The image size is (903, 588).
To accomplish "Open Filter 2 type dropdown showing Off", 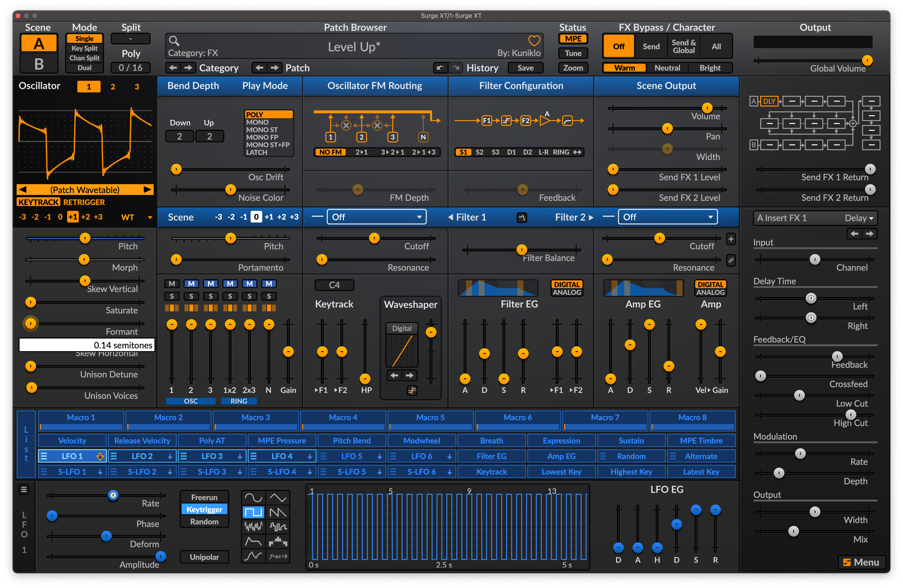I will click(x=667, y=217).
